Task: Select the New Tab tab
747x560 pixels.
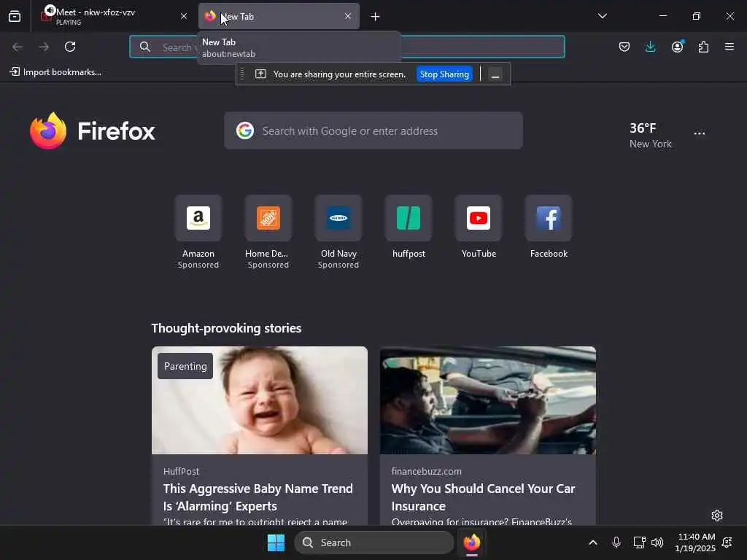Action: point(279,16)
